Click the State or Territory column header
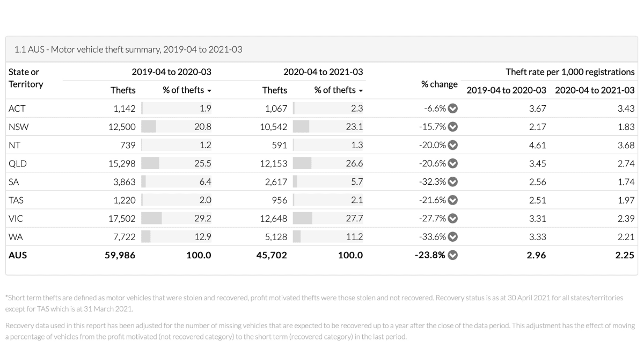The image size is (644, 362). click(26, 78)
